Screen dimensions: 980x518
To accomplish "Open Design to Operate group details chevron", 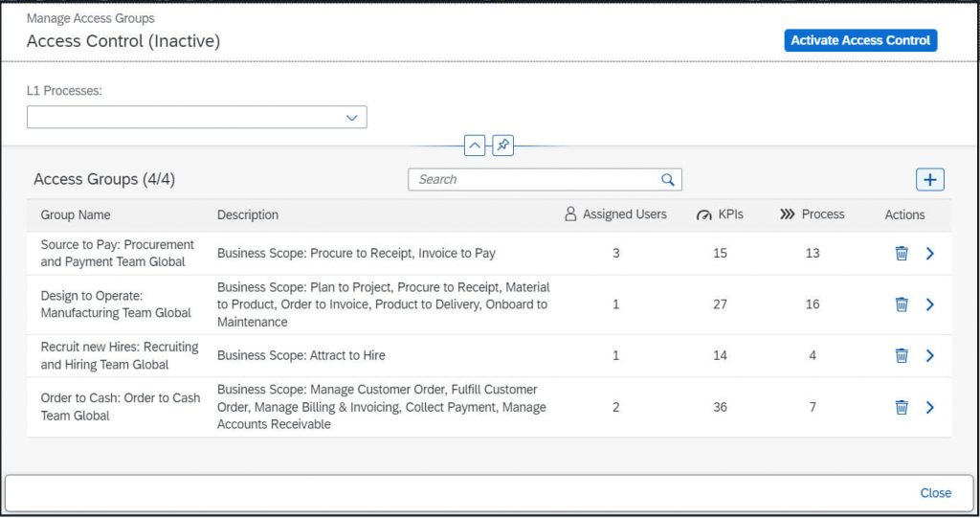I will tap(930, 304).
